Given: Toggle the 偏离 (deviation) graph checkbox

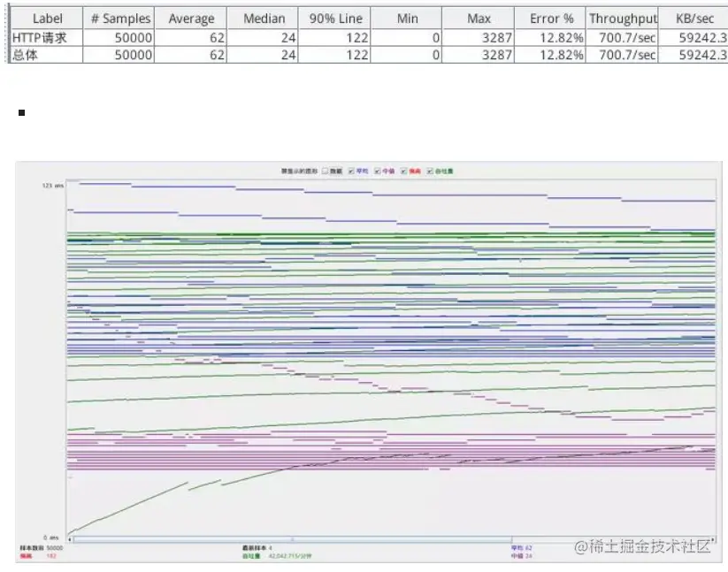Looking at the screenshot, I should click(x=403, y=172).
